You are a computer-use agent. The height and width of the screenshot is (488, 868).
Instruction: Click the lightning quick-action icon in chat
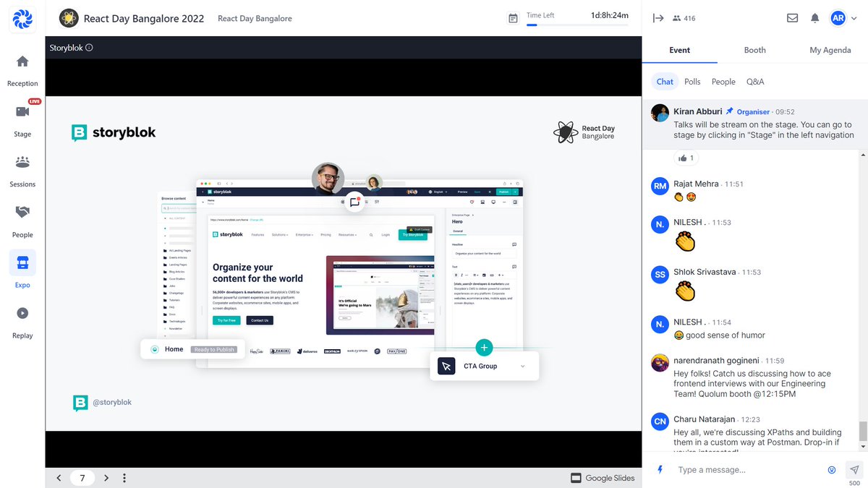pos(660,469)
